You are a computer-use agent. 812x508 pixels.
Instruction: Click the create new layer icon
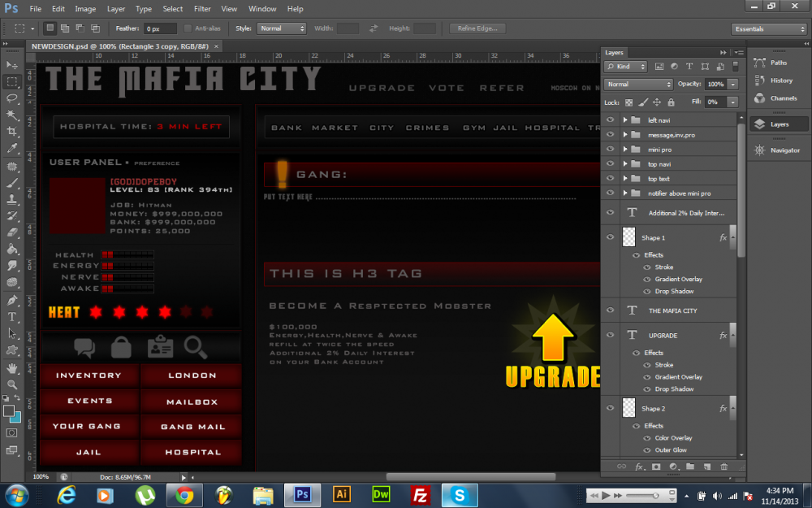(707, 467)
